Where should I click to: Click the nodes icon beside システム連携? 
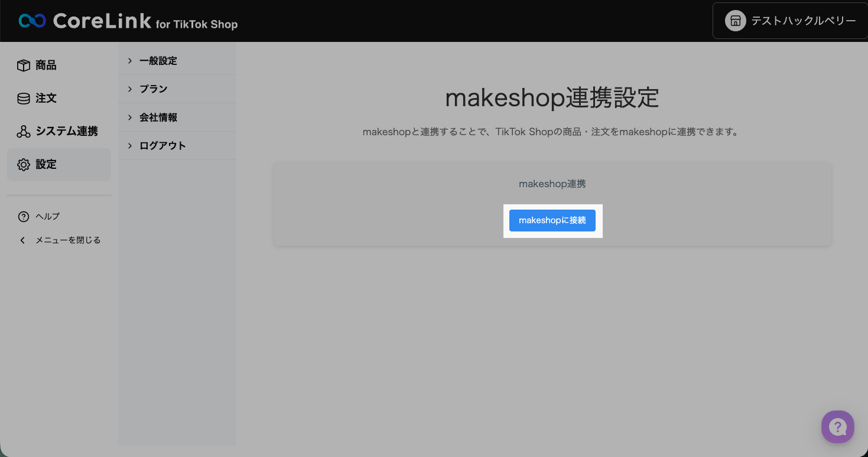point(24,132)
